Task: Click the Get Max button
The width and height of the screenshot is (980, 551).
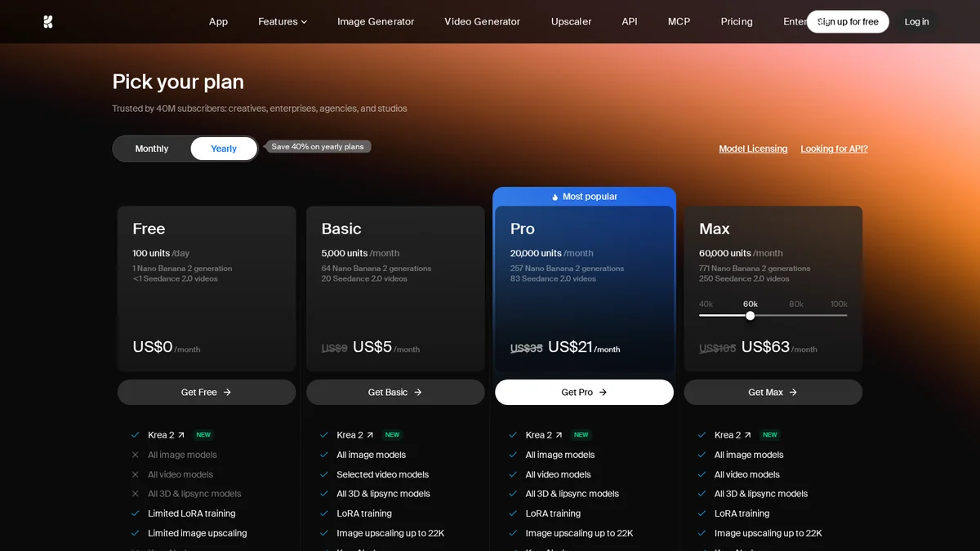Action: point(773,392)
